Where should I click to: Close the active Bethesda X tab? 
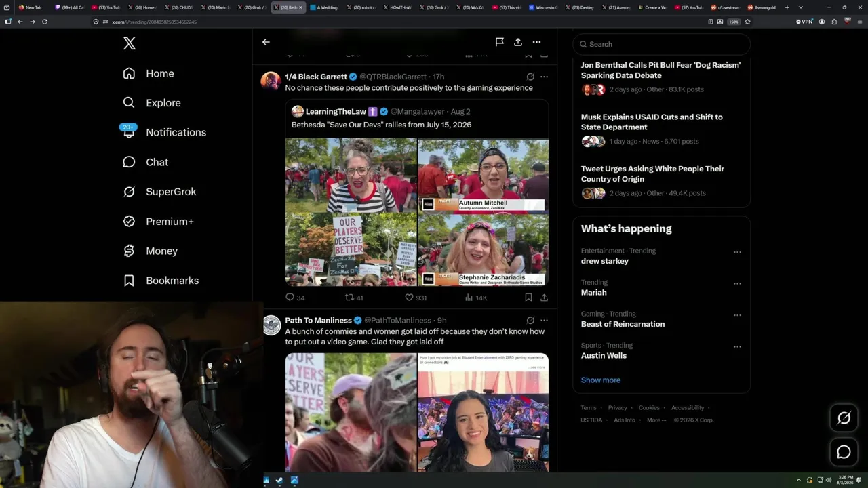[x=301, y=7]
